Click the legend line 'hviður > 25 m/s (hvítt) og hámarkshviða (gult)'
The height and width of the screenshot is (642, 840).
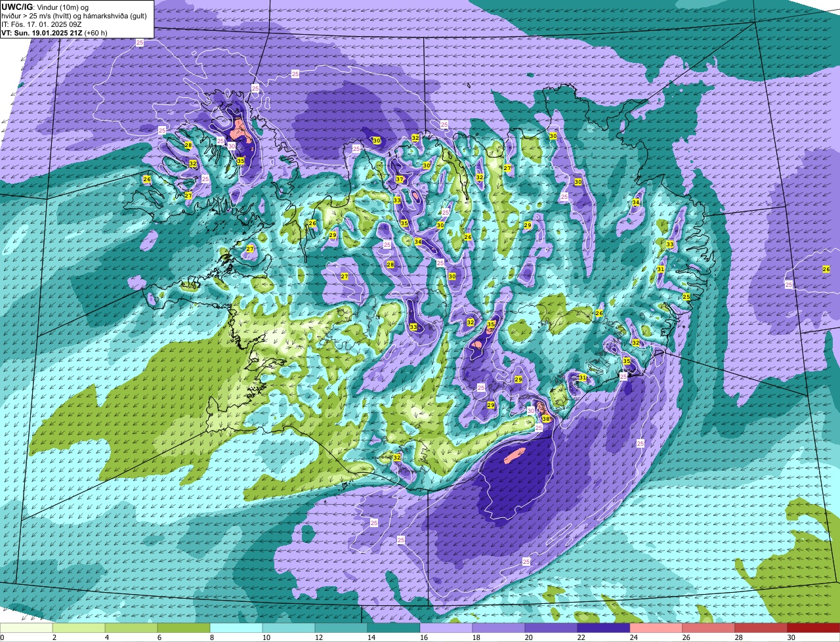[x=74, y=16]
